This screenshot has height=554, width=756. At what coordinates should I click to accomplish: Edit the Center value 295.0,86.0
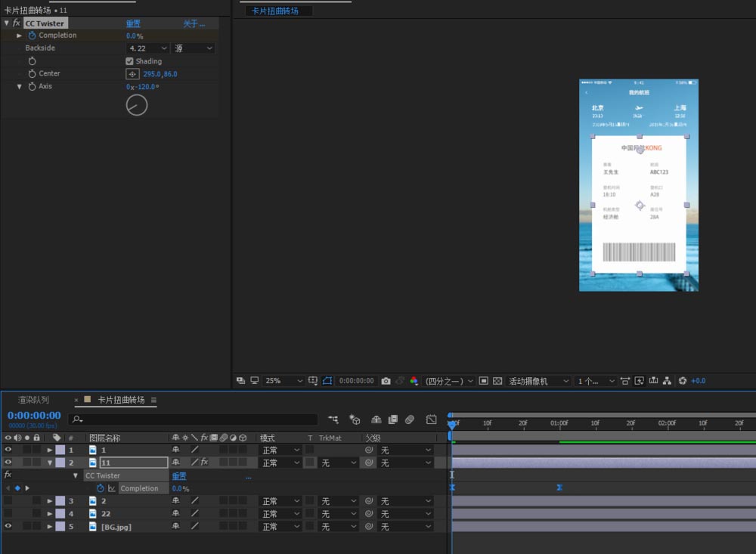point(160,74)
